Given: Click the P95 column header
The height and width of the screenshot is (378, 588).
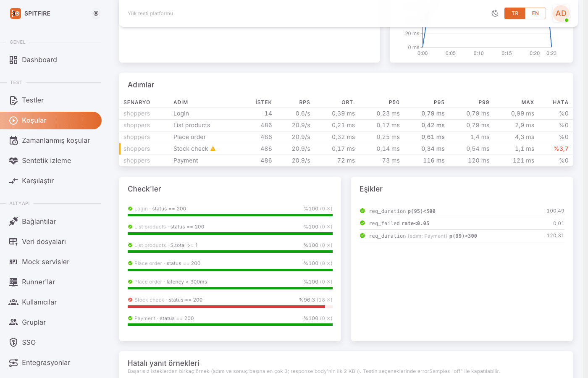Looking at the screenshot, I should 439,102.
